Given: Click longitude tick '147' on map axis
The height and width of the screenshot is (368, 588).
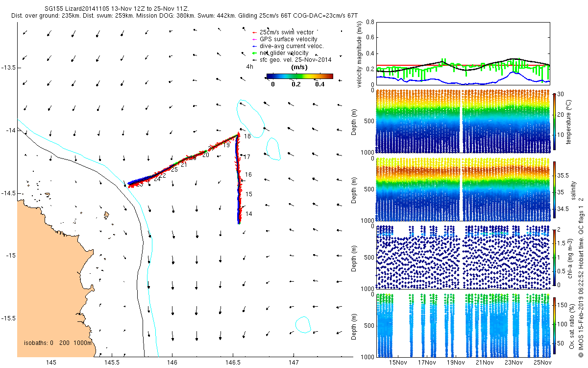Looking at the screenshot, I should coord(293,363).
